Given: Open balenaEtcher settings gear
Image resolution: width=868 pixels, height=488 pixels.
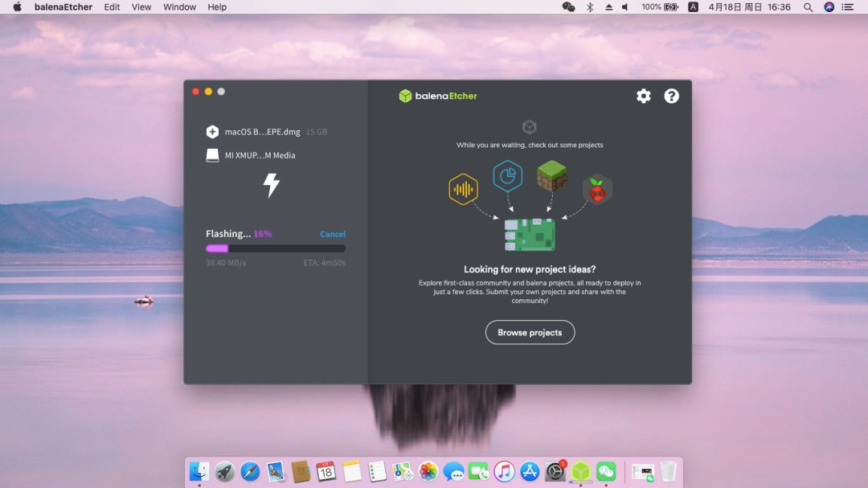Looking at the screenshot, I should [x=643, y=96].
